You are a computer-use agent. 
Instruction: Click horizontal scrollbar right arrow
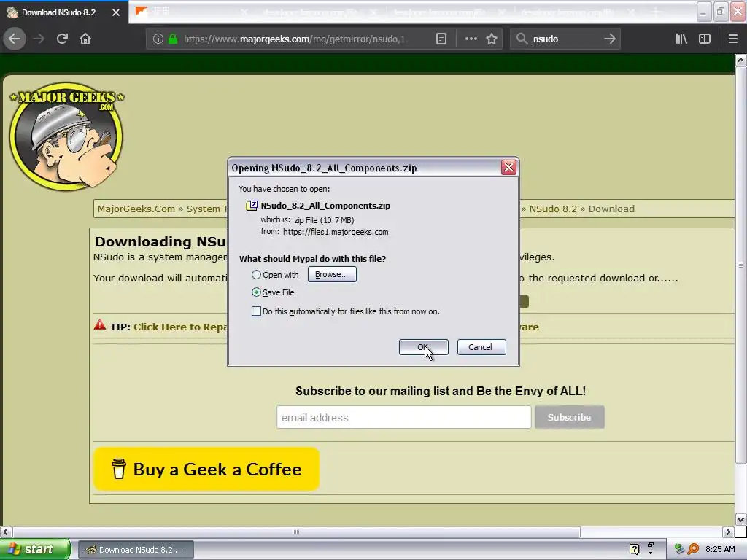[x=728, y=532]
